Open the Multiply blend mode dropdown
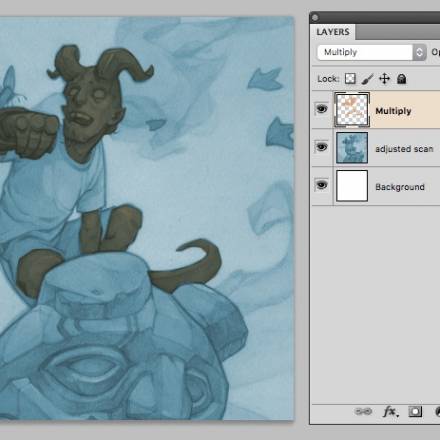The width and height of the screenshot is (440, 440). tap(372, 52)
